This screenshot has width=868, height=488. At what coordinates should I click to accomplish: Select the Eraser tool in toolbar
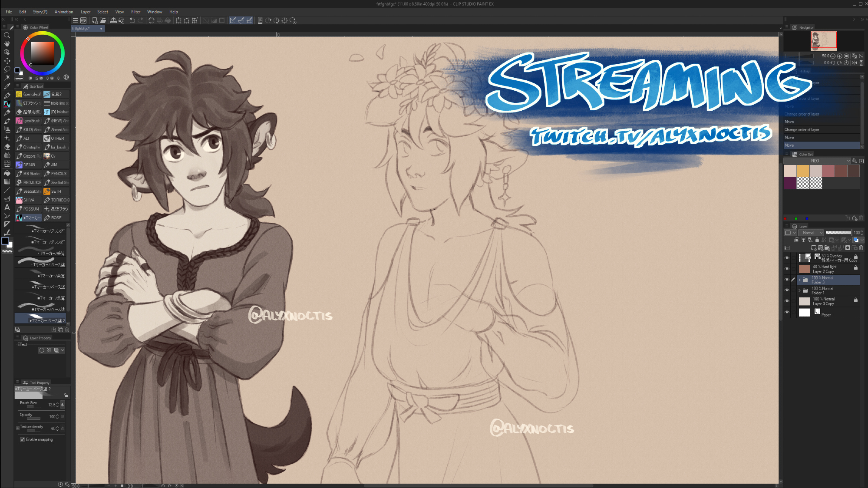[7, 147]
